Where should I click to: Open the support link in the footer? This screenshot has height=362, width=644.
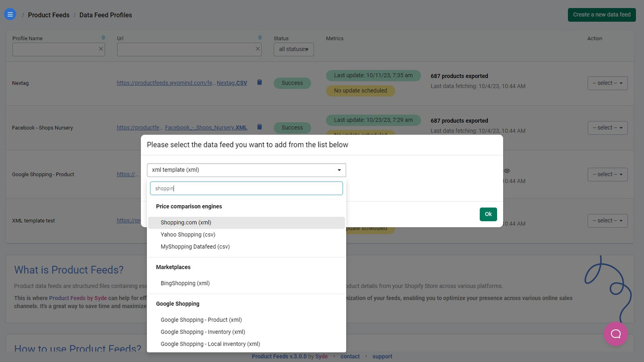(382, 356)
